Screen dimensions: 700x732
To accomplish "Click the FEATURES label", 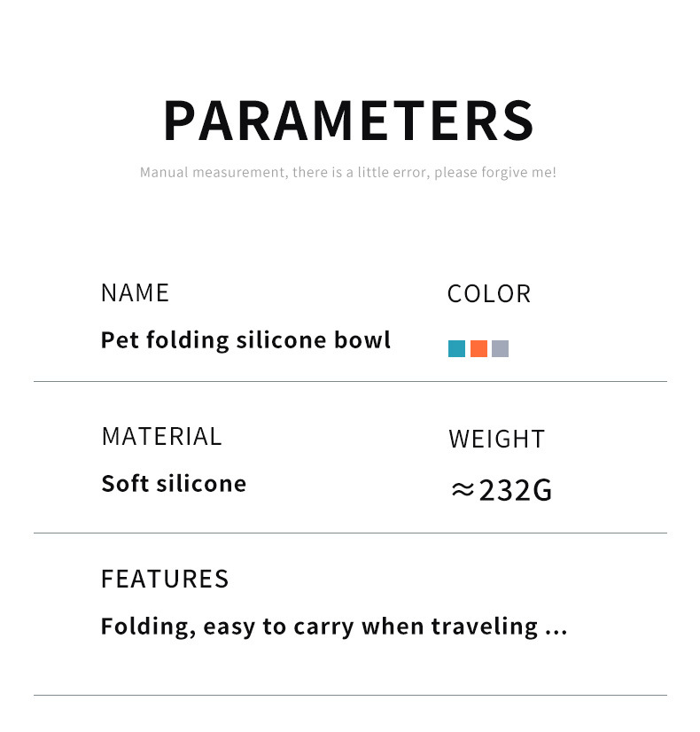I will (165, 579).
